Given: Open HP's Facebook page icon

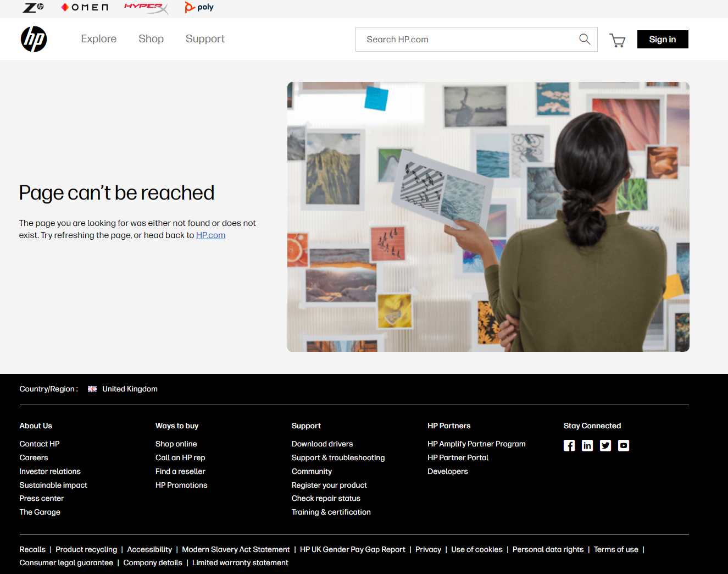Looking at the screenshot, I should pos(569,445).
